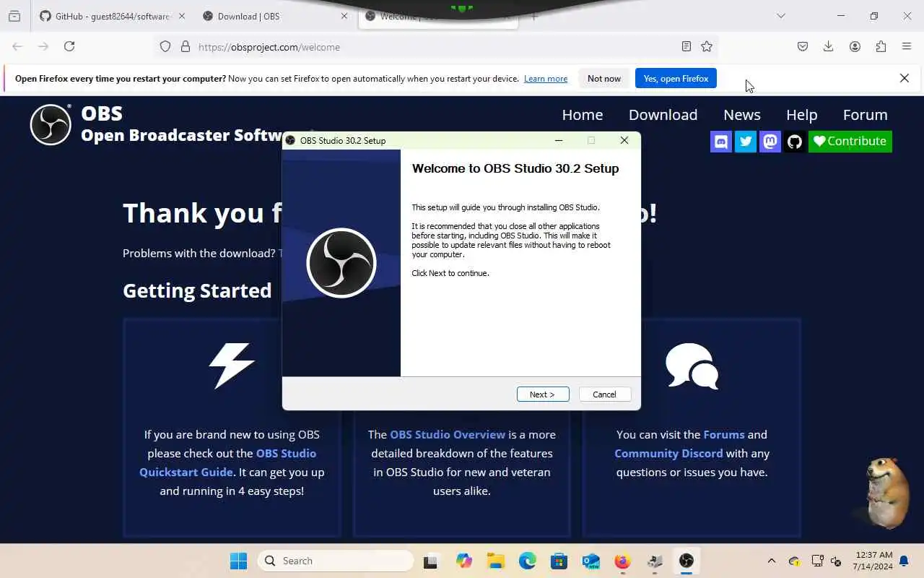This screenshot has width=924, height=578.
Task: Open the notification bell in tray
Action: 904,561
